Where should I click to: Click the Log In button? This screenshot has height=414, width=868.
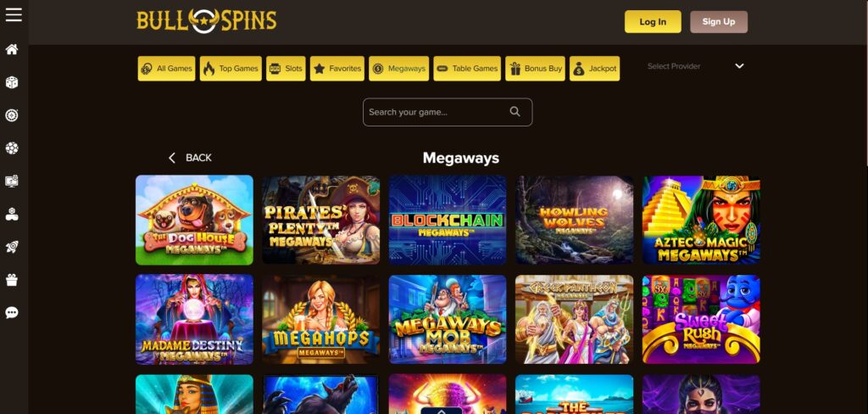[x=653, y=21]
